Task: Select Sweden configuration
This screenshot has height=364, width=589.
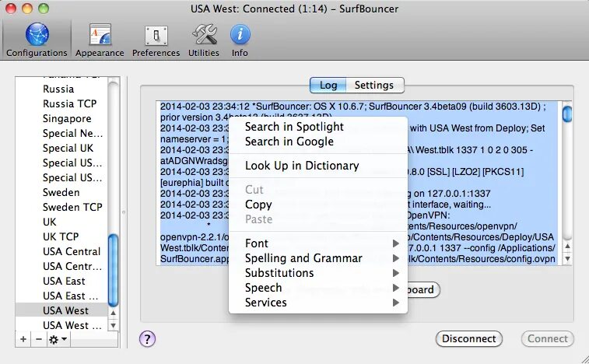Action: pos(61,192)
